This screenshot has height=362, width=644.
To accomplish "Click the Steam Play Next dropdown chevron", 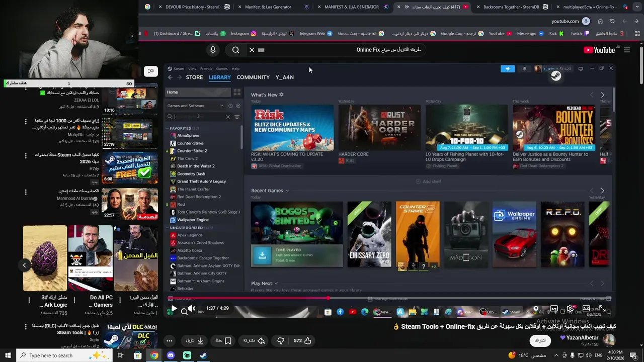I will coord(276,284).
